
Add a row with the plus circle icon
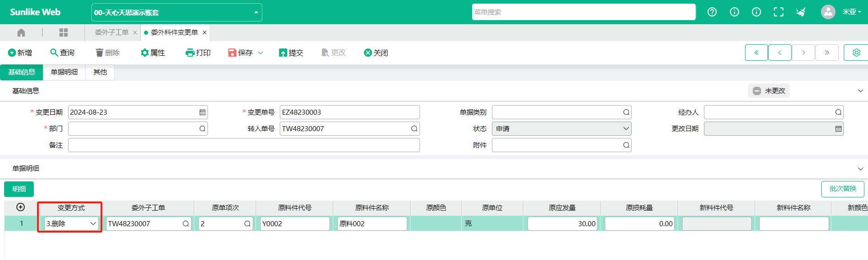pos(21,207)
